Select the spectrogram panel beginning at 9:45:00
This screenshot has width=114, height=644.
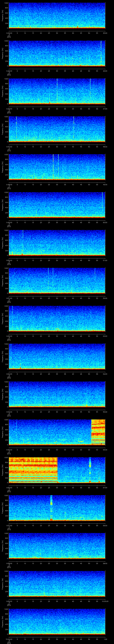(x=57, y=53)
